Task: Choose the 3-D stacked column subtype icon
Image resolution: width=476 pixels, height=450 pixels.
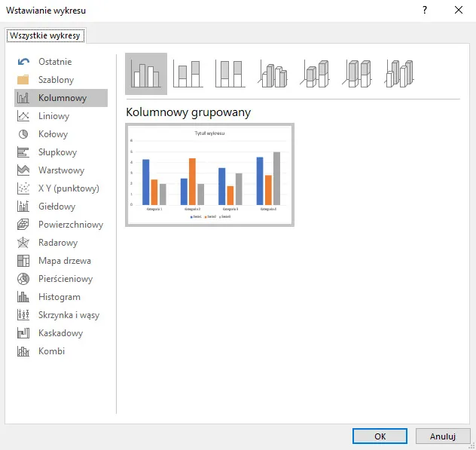Action: pos(317,74)
